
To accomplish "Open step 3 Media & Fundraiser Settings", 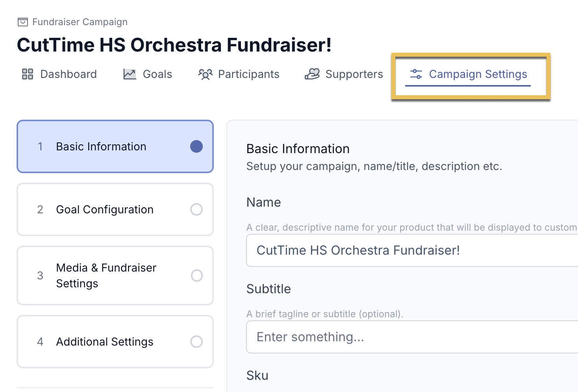I will [x=115, y=276].
